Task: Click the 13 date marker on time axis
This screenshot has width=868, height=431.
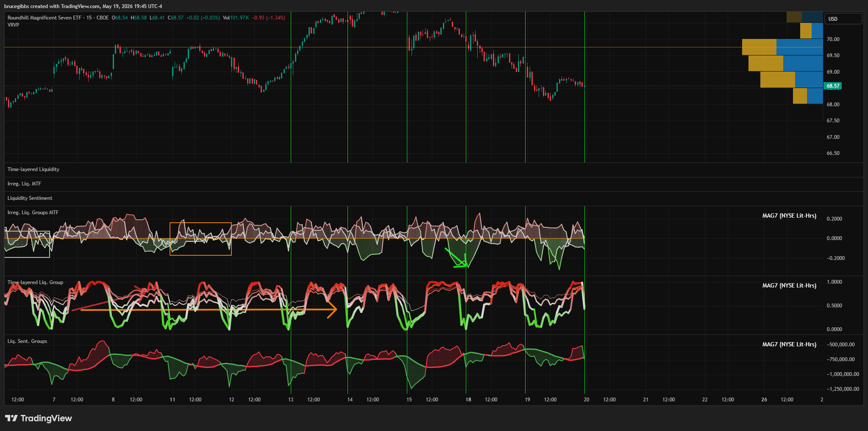Action: [291, 400]
